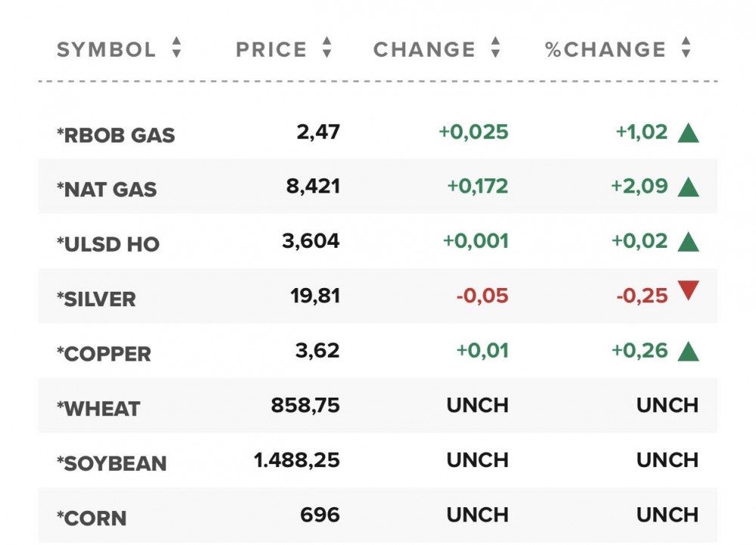Click the red down arrow for SILVER

tap(688, 291)
